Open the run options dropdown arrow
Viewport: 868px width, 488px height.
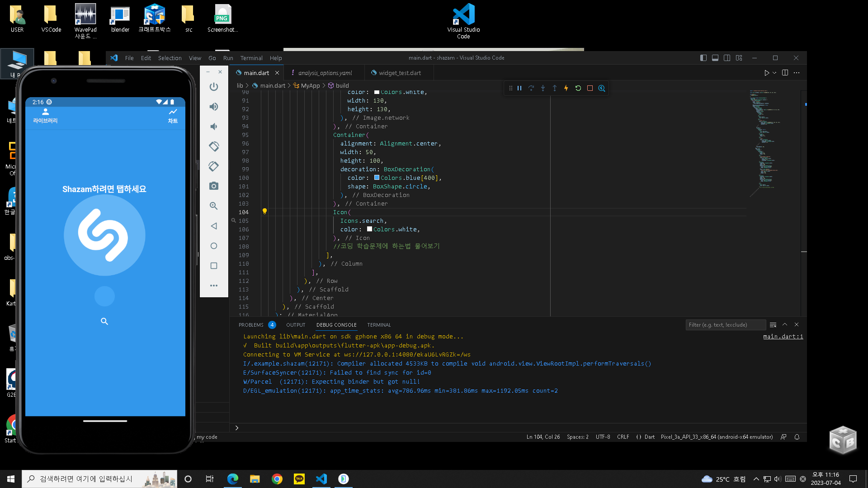[774, 73]
